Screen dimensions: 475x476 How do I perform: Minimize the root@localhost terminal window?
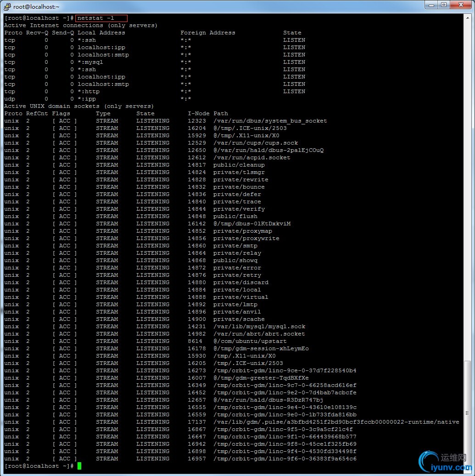coord(431,5)
